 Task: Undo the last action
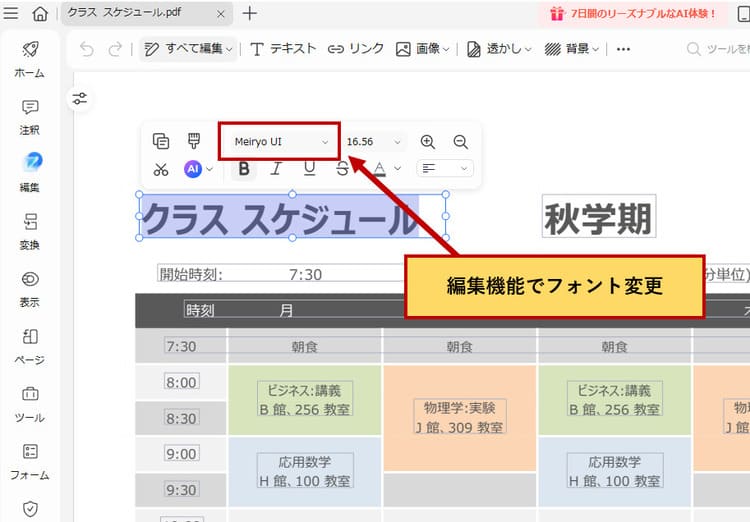tap(87, 49)
